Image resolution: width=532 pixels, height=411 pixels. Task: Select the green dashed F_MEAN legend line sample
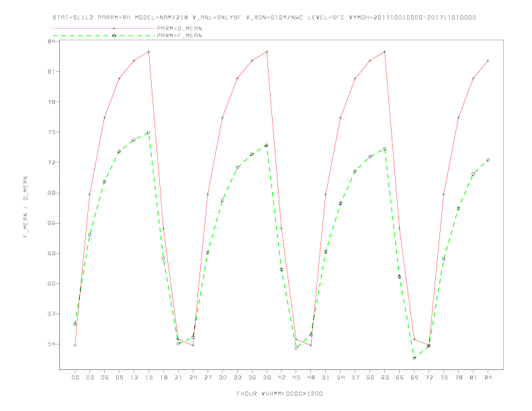tap(104, 36)
